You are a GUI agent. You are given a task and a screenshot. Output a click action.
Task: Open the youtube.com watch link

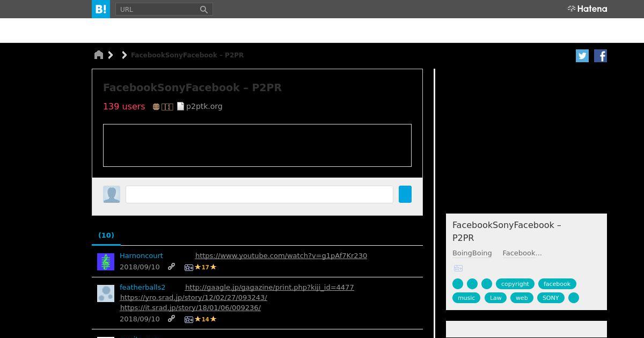coord(281,256)
